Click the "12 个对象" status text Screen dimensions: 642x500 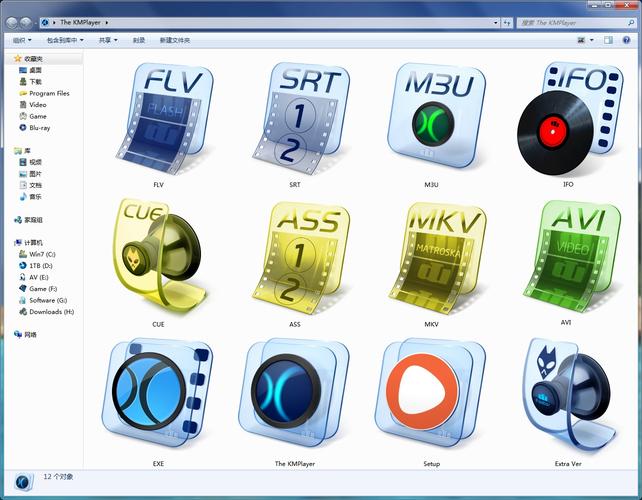coord(58,477)
